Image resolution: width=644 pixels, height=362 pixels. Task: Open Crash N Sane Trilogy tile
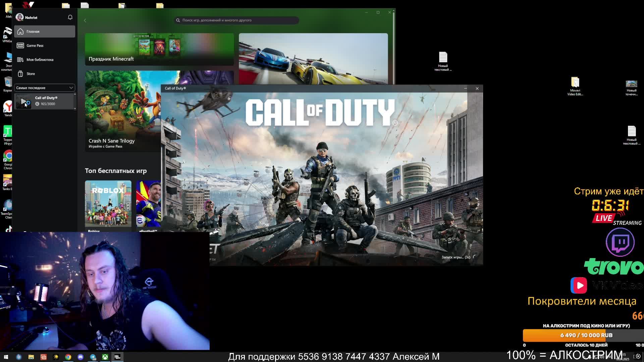click(123, 111)
